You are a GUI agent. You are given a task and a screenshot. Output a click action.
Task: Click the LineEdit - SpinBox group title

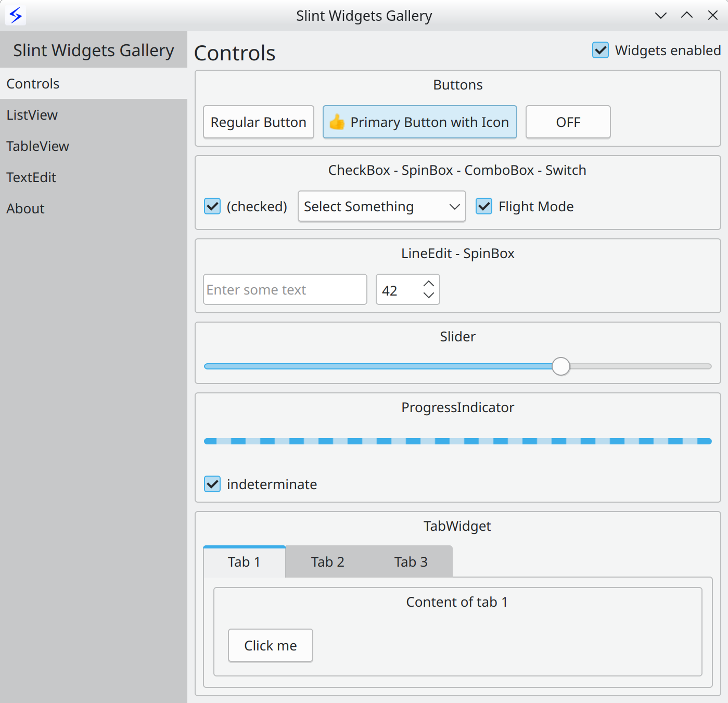(x=458, y=253)
